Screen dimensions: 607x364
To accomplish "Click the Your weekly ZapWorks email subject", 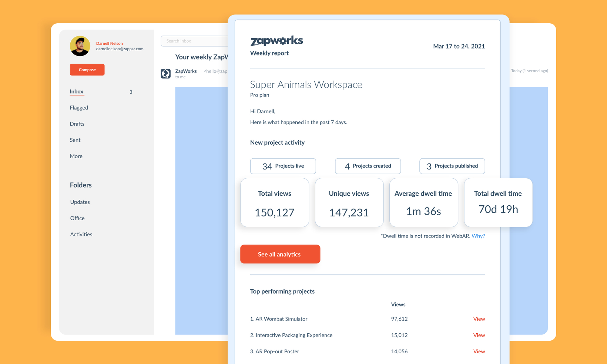I will coord(202,57).
